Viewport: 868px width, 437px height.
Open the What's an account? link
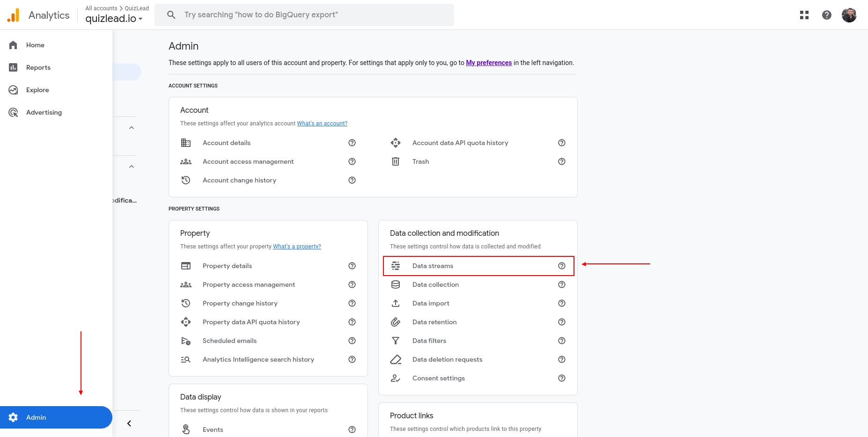[x=322, y=124]
